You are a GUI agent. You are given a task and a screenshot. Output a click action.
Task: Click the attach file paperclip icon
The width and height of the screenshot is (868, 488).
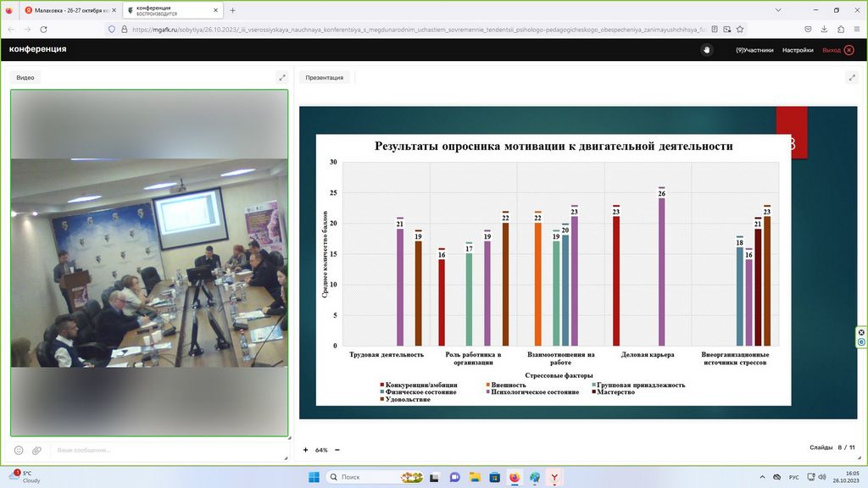[x=36, y=450]
